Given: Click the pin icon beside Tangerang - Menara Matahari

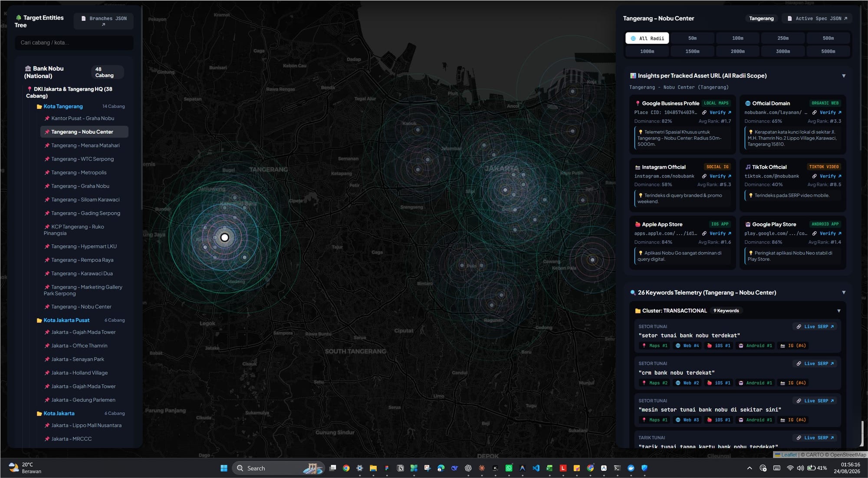Looking at the screenshot, I should pos(47,146).
